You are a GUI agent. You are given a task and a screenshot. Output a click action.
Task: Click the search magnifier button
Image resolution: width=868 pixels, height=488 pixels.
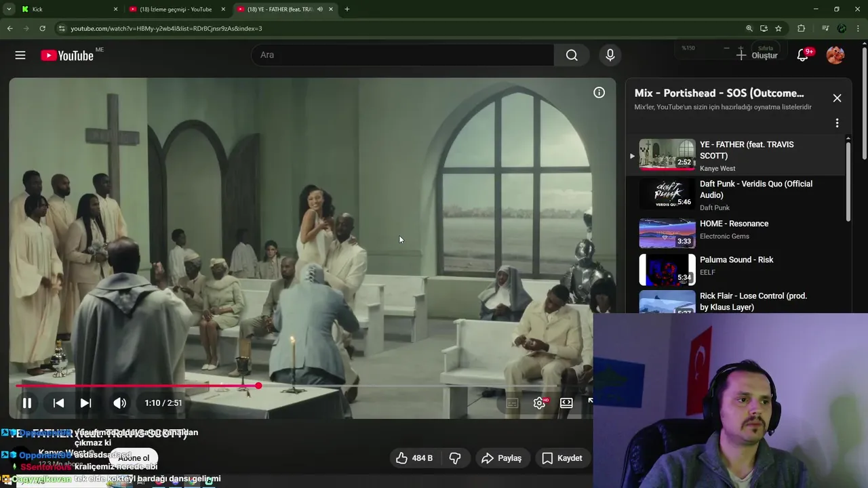coord(572,55)
